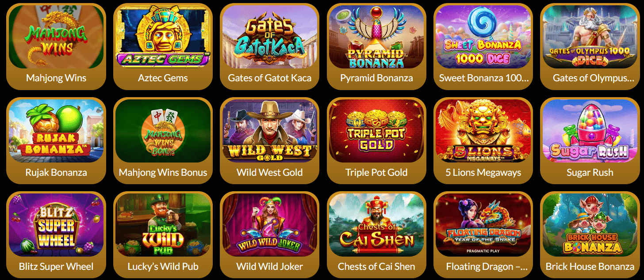Open the Mahjong Wins Bonus artwork
The image size is (644, 280).
coord(163,131)
